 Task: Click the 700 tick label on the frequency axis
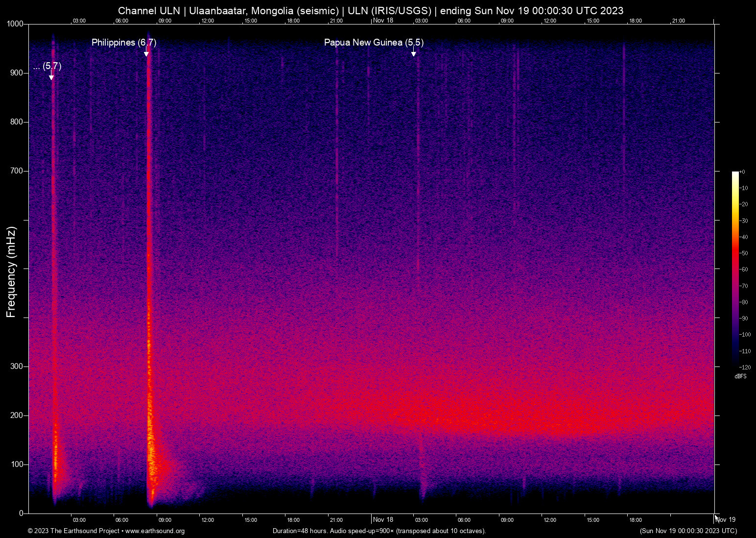click(17, 171)
